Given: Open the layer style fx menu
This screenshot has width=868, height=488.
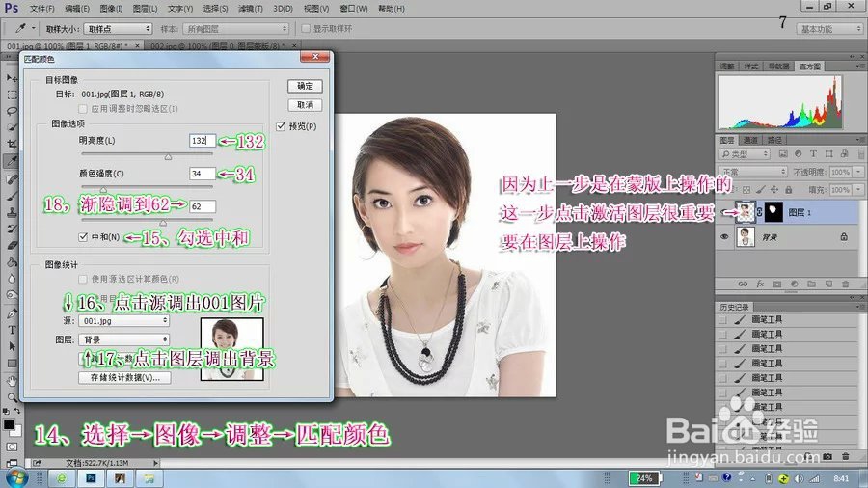Looking at the screenshot, I should pyautogui.click(x=760, y=284).
